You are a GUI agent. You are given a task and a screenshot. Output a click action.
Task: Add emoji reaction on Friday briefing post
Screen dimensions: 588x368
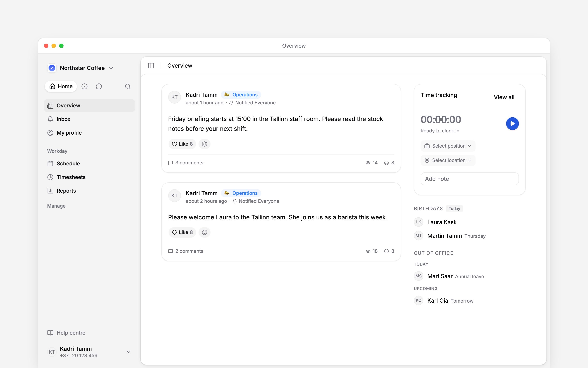click(205, 144)
